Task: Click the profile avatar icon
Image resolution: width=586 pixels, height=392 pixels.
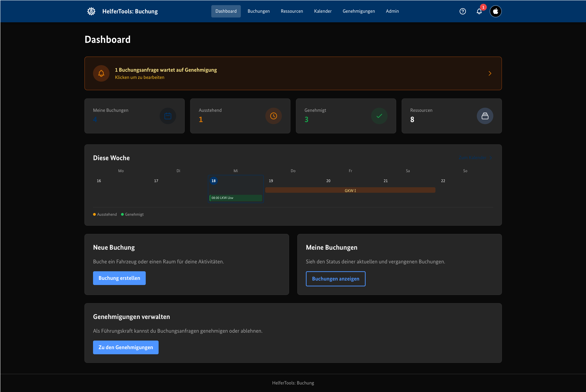Action: click(x=496, y=11)
